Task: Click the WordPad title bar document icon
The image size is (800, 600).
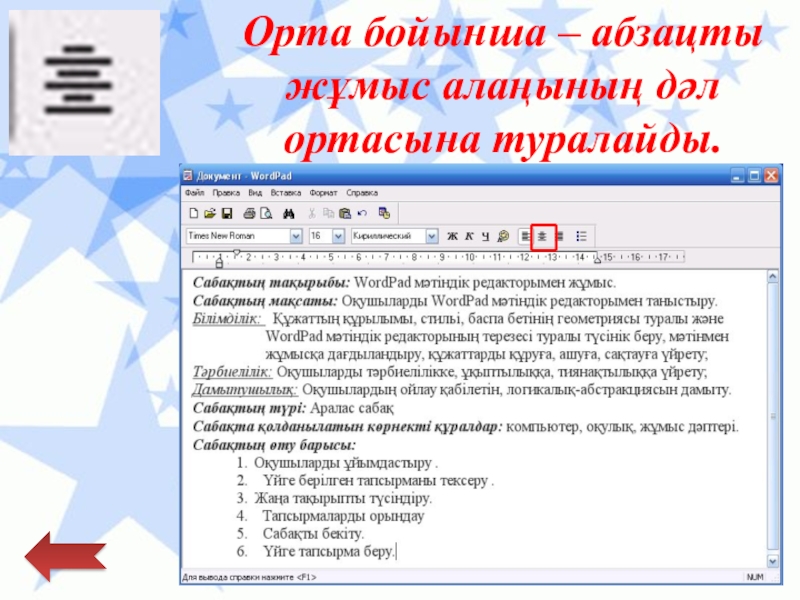Action: pos(188,176)
